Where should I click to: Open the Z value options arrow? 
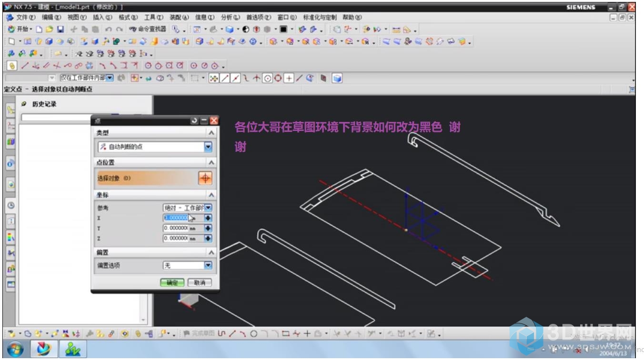tap(208, 238)
